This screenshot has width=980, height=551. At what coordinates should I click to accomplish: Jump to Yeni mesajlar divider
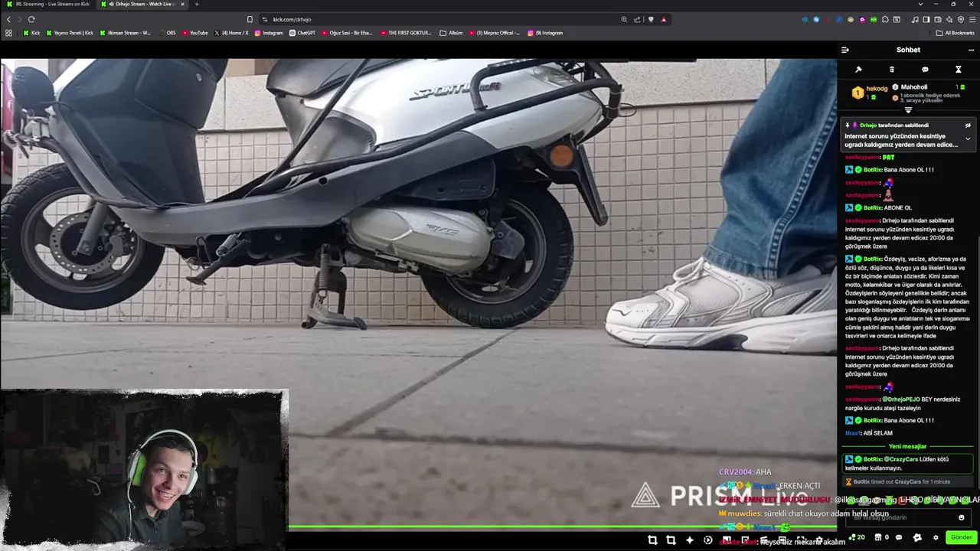[x=908, y=446]
